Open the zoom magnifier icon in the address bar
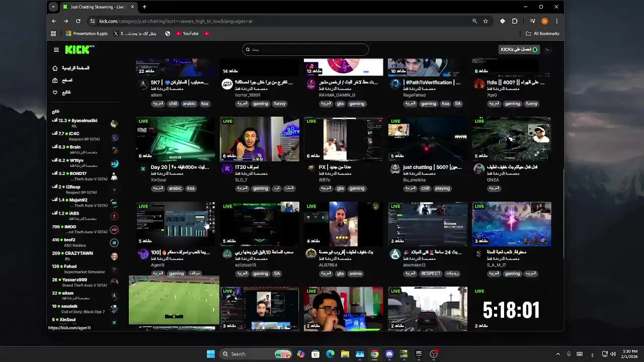Screen dimensions: 644x362 coord(474,21)
